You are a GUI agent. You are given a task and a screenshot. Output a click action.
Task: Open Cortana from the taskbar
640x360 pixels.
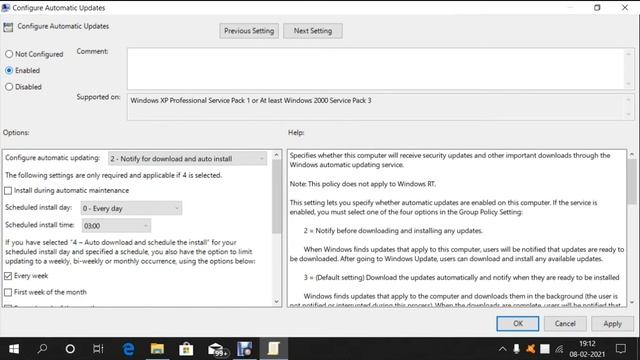click(70, 349)
